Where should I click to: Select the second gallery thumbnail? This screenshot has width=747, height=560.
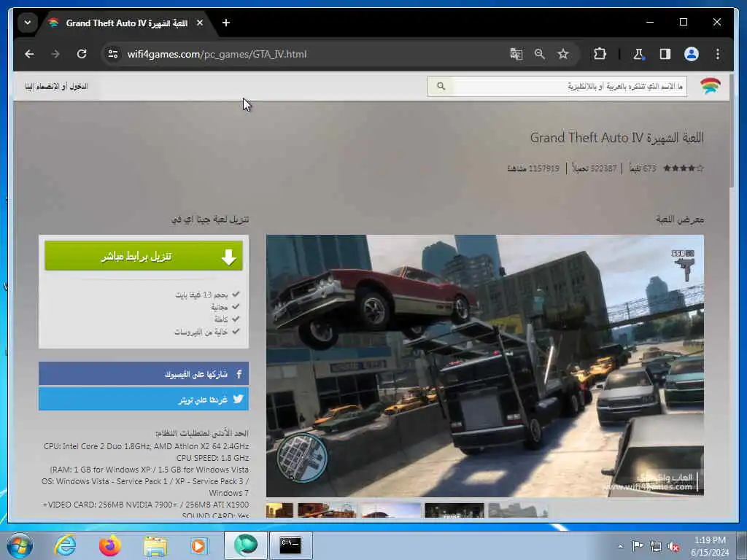coord(327,510)
